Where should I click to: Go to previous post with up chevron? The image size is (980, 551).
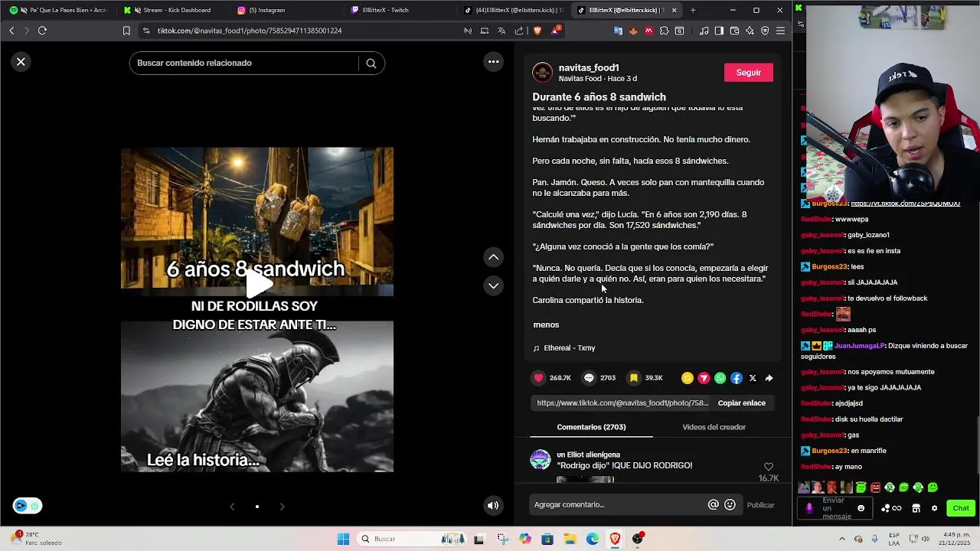[494, 257]
